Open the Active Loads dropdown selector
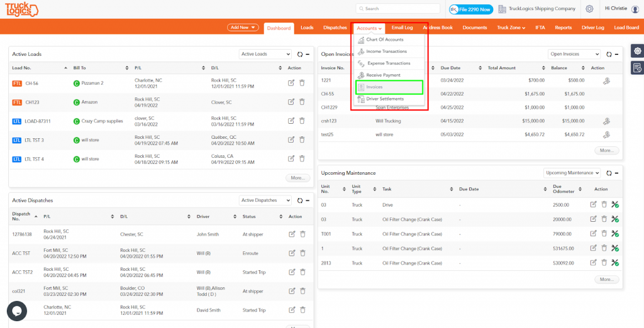Screen dimensions: 644x328 coord(265,54)
